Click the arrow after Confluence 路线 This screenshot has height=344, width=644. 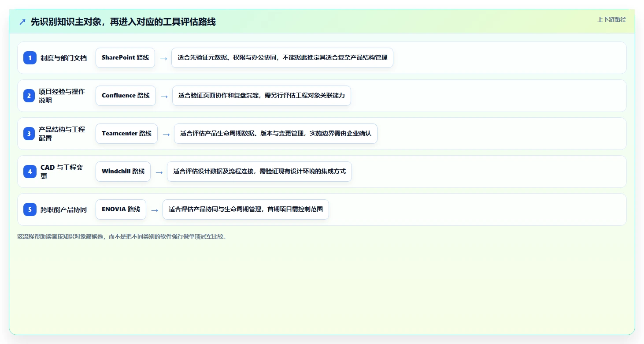pyautogui.click(x=164, y=96)
